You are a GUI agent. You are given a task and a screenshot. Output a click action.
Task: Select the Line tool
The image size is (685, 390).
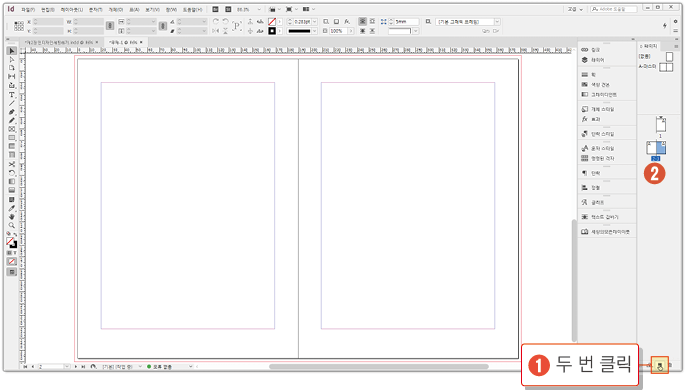pos(12,104)
